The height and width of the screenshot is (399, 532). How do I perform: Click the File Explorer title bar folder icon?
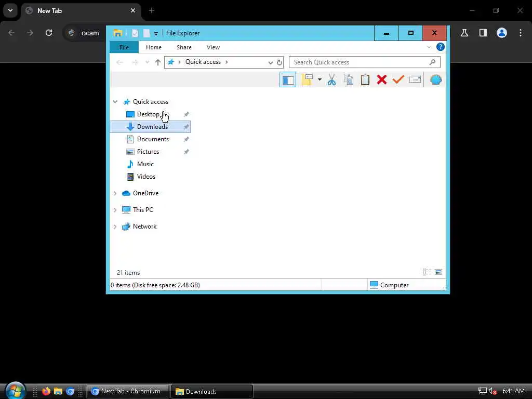[x=118, y=33]
